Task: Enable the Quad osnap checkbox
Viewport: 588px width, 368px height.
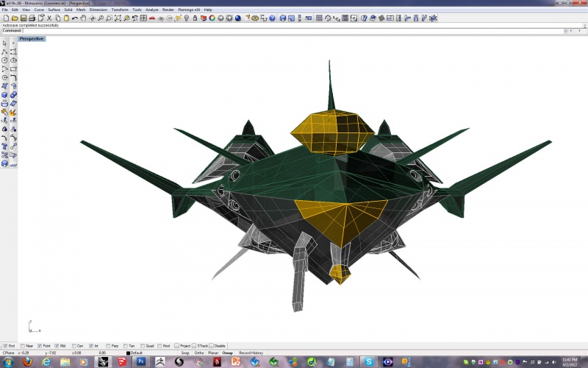Action: pyautogui.click(x=143, y=346)
